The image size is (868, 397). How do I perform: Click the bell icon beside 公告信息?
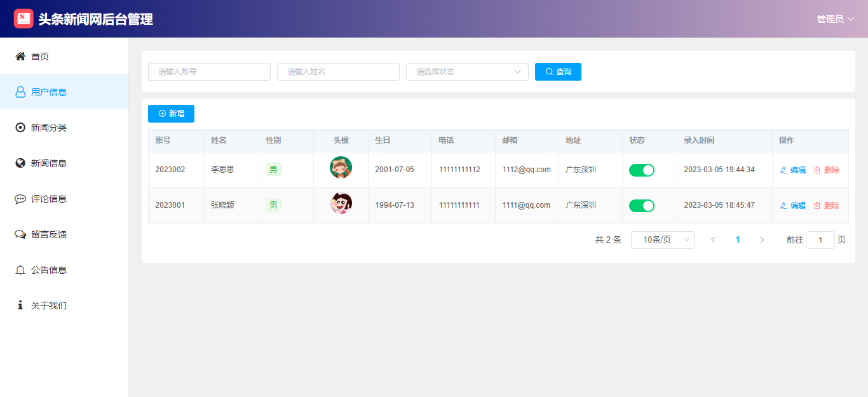point(20,270)
